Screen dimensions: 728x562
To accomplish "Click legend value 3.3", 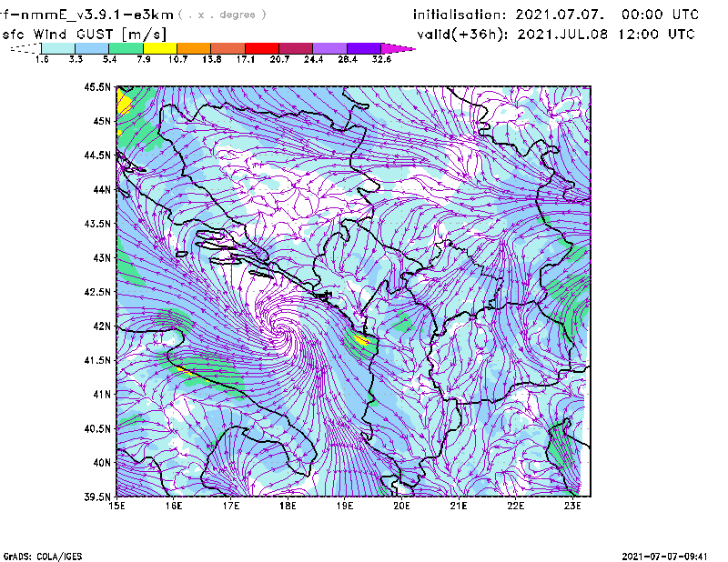I will (x=76, y=59).
